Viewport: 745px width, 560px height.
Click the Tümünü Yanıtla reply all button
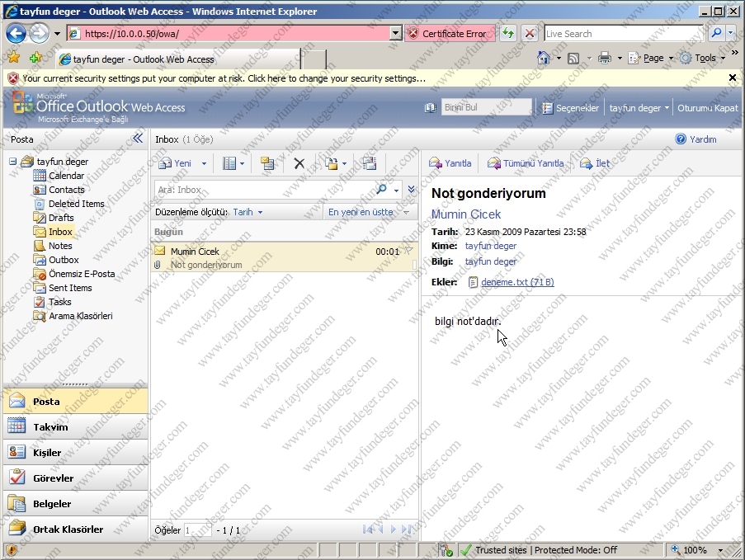coord(526,163)
